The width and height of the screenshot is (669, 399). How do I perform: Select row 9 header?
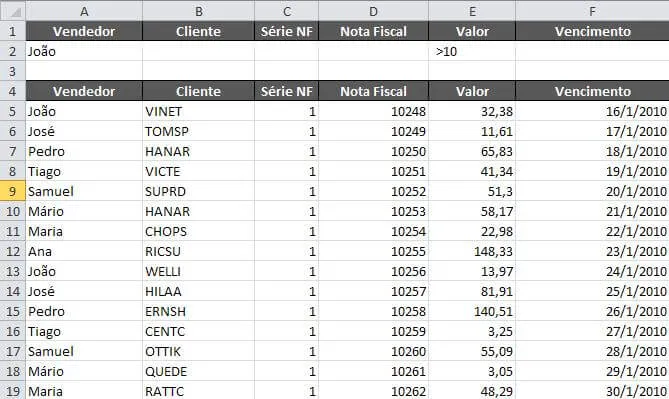[13, 191]
